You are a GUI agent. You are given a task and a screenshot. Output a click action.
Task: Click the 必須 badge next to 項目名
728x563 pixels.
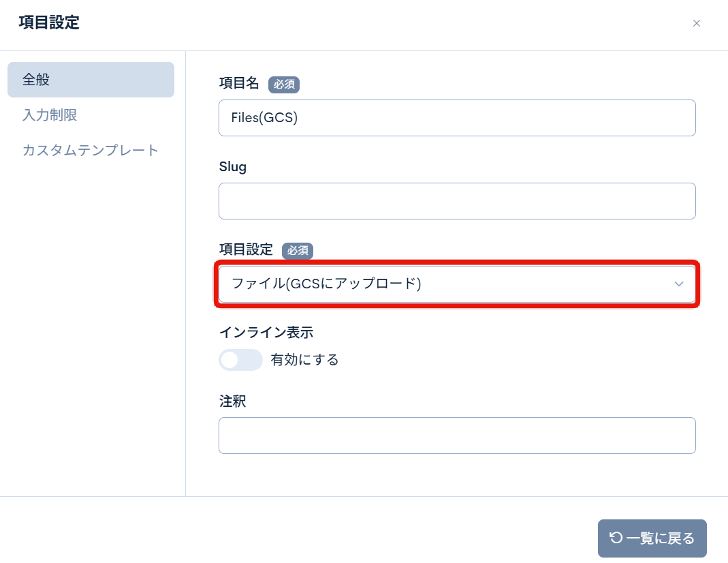[285, 85]
